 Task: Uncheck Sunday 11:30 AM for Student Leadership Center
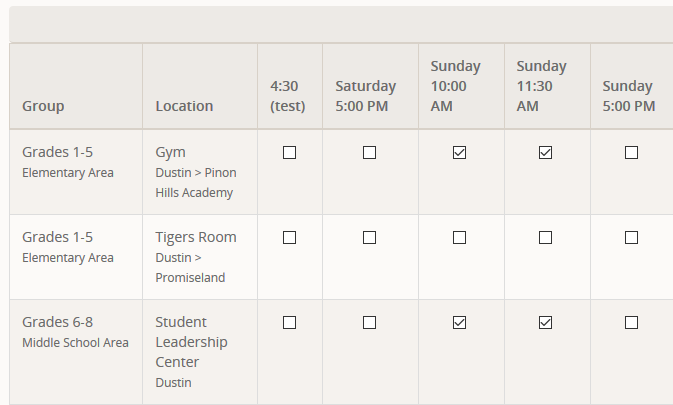tap(546, 323)
